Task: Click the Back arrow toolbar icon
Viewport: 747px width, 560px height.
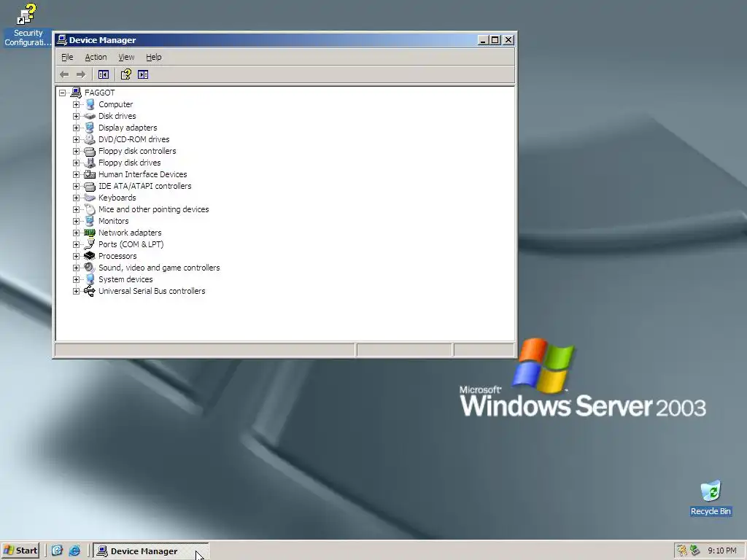Action: [x=65, y=74]
